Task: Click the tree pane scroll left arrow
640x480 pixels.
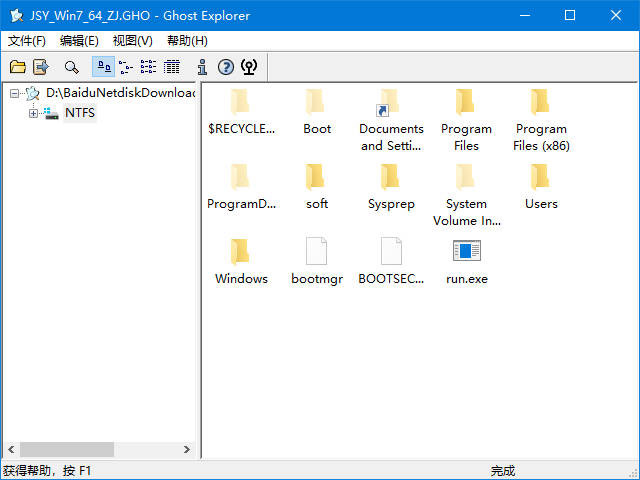Action: tap(11, 449)
